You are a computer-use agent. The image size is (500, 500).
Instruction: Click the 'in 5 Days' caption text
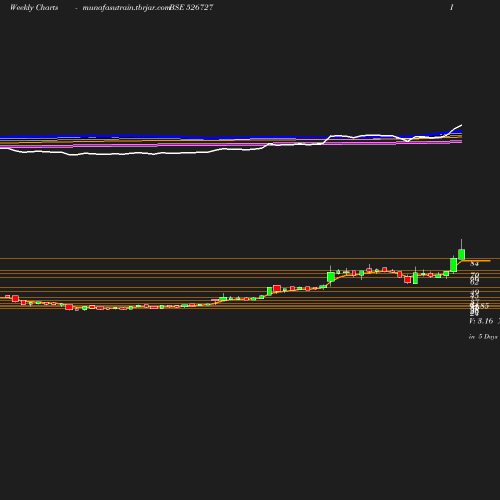(x=483, y=337)
